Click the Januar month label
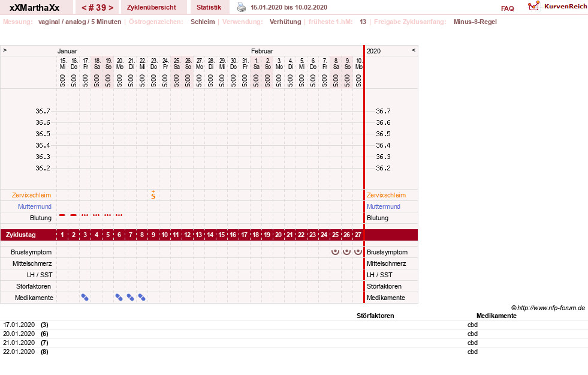 click(x=67, y=51)
